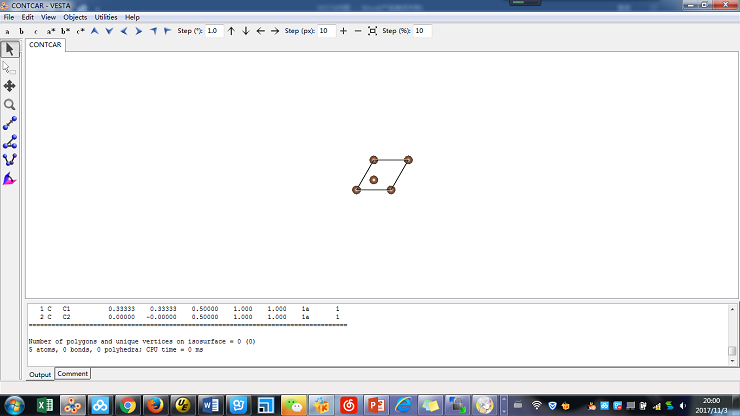Open the Objects menu
This screenshot has height=416, width=740.
point(75,17)
